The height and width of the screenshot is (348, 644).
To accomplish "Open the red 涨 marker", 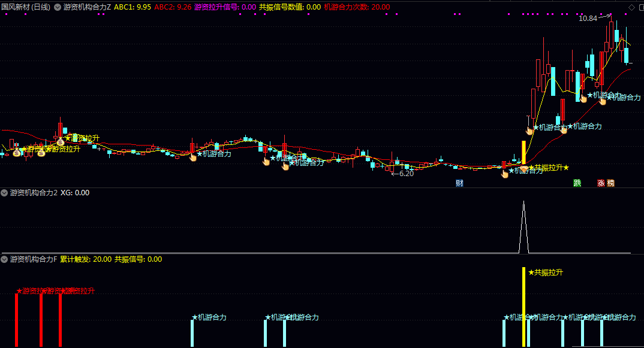I will click(601, 183).
